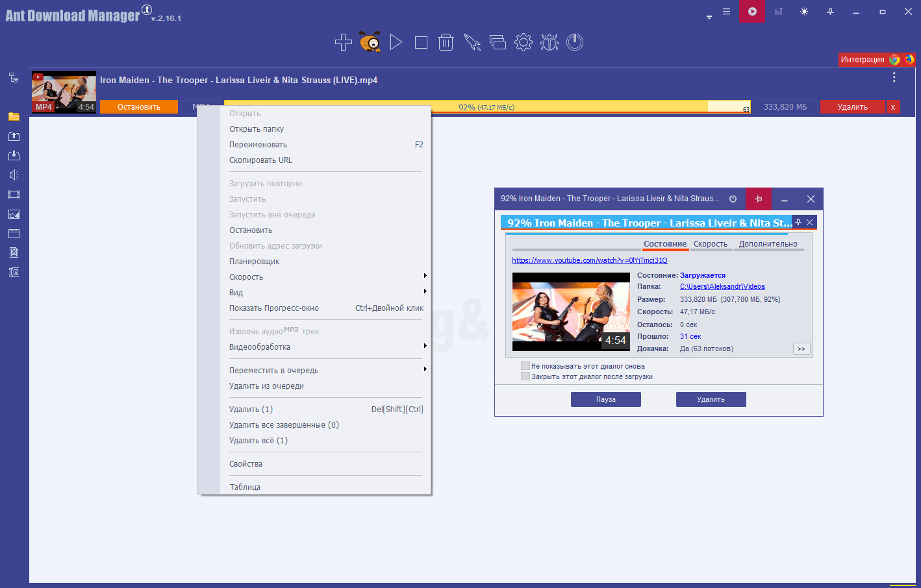The width and height of the screenshot is (921, 588).
Task: Click the pin icon in main title bar
Action: click(x=830, y=12)
